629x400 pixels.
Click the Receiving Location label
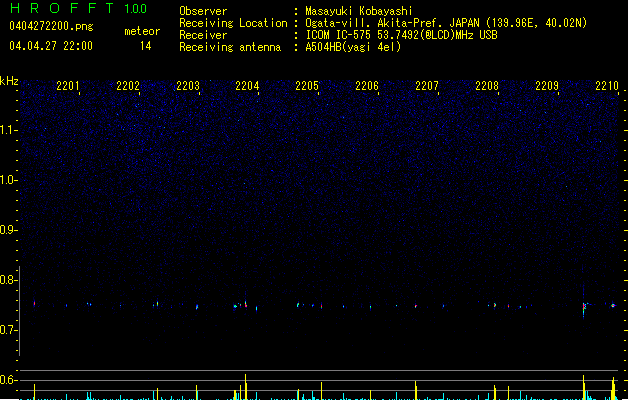click(x=233, y=23)
